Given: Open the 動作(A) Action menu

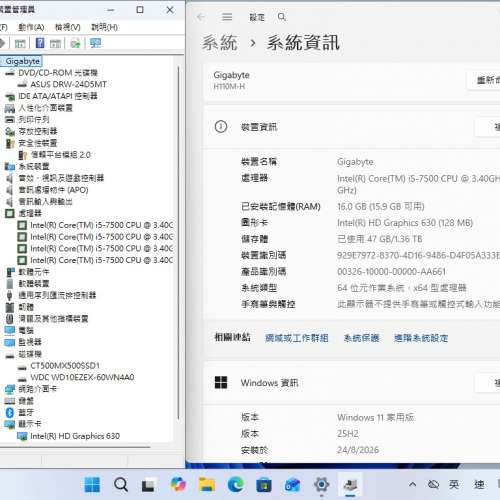Looking at the screenshot, I should (x=31, y=27).
